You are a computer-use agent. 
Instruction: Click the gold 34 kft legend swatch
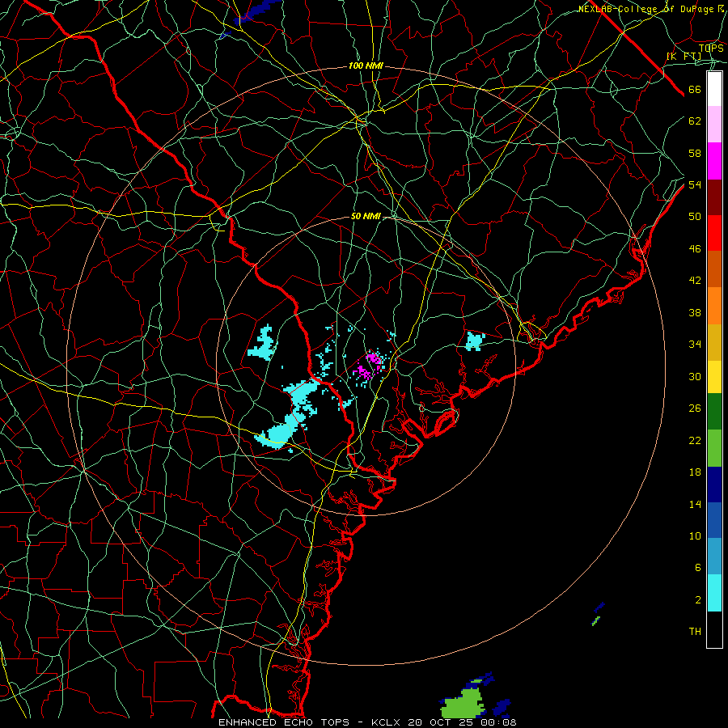pyautogui.click(x=714, y=342)
